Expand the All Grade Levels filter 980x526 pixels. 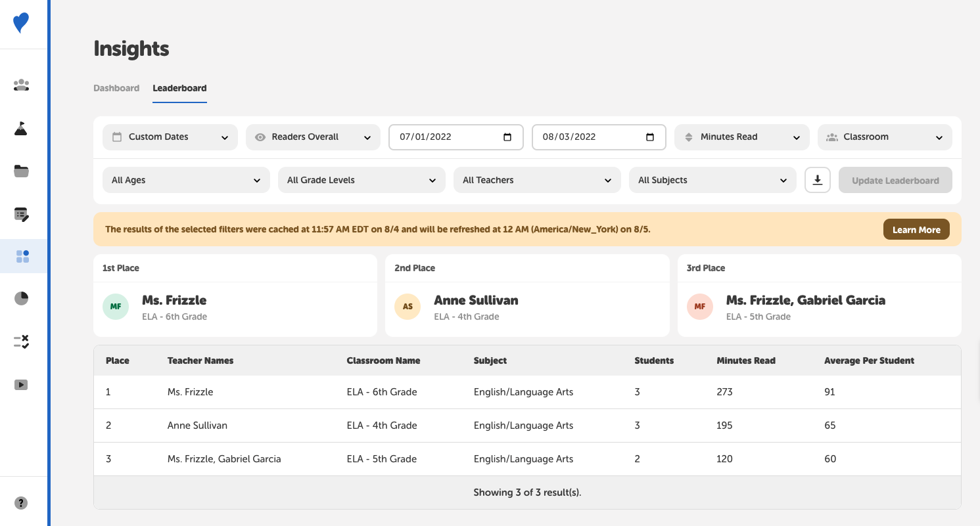coord(362,180)
